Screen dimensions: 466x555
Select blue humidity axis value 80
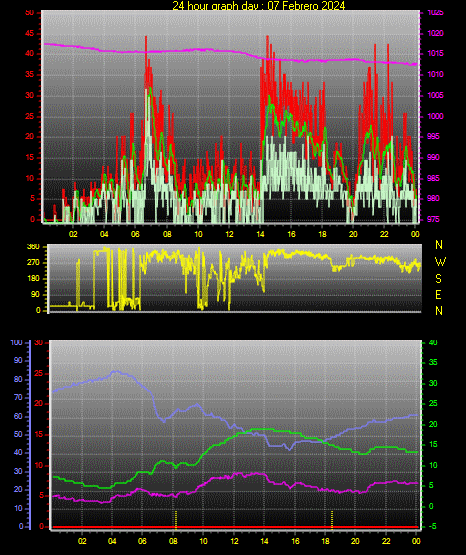18,379
